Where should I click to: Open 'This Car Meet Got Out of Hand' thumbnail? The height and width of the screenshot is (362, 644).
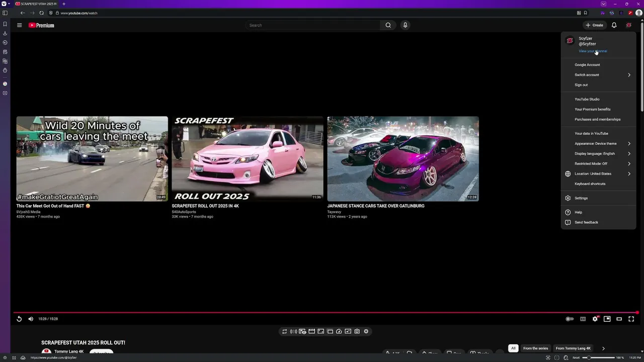[x=92, y=159]
